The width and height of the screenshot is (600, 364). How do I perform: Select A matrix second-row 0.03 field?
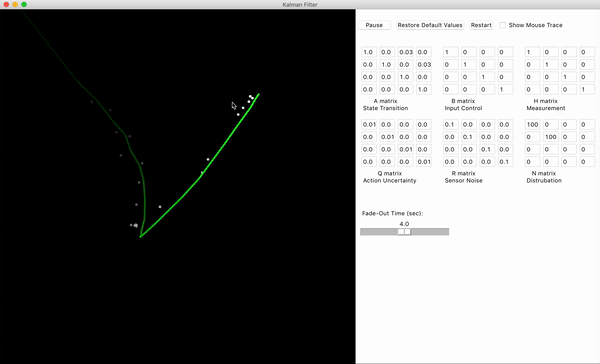click(x=424, y=64)
